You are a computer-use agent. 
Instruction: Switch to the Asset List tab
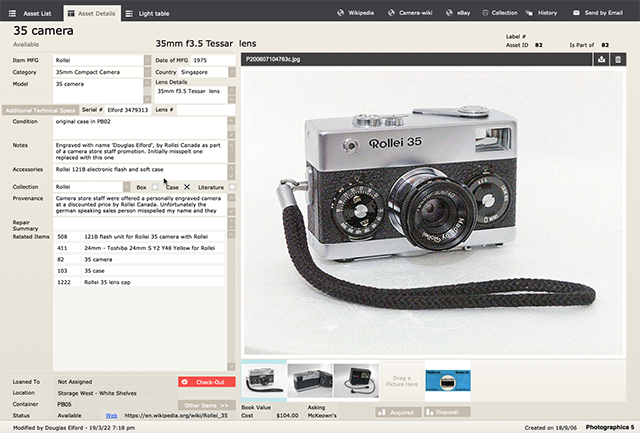33,13
